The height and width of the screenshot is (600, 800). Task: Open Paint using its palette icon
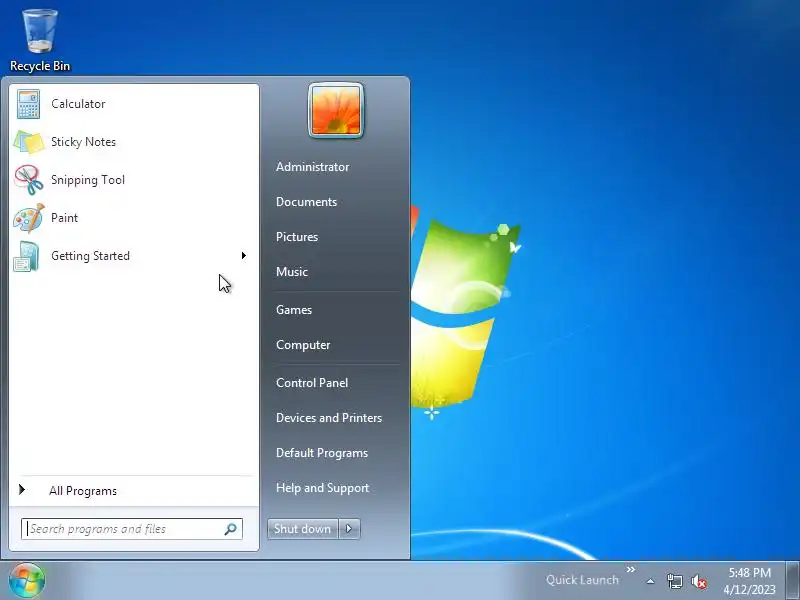pos(29,218)
